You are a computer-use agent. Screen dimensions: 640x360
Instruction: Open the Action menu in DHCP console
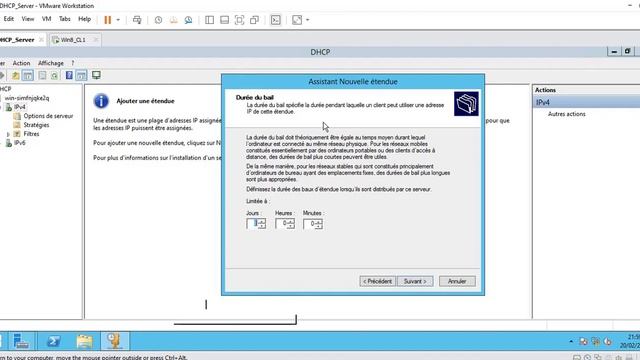click(21, 63)
